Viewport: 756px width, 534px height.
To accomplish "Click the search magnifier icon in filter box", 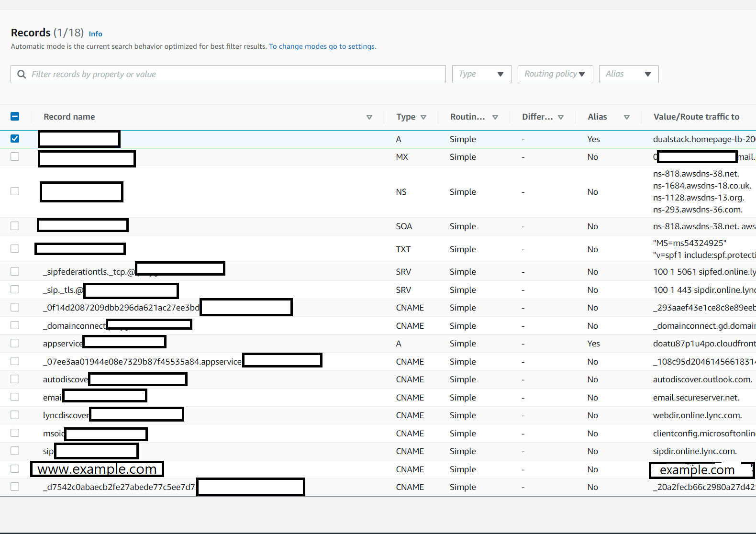I will (22, 74).
